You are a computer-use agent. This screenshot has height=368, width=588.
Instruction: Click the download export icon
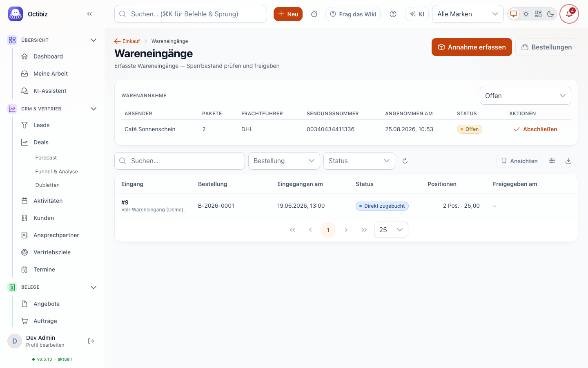pos(568,161)
